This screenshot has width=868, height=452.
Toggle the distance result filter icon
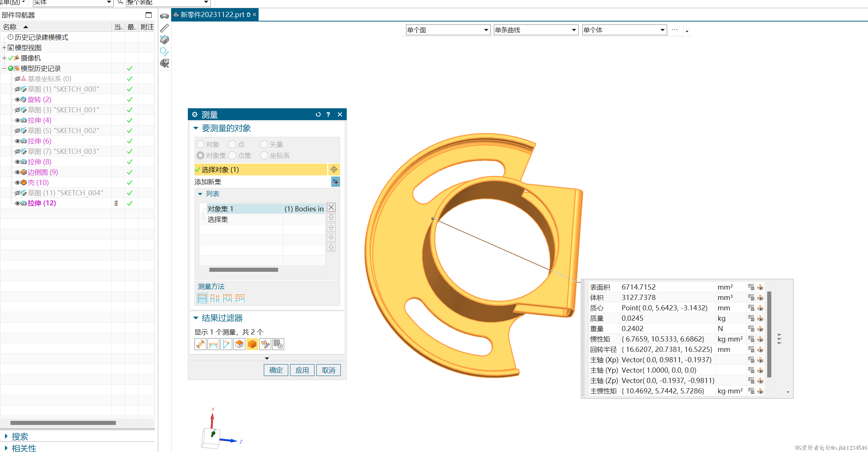[x=200, y=344]
